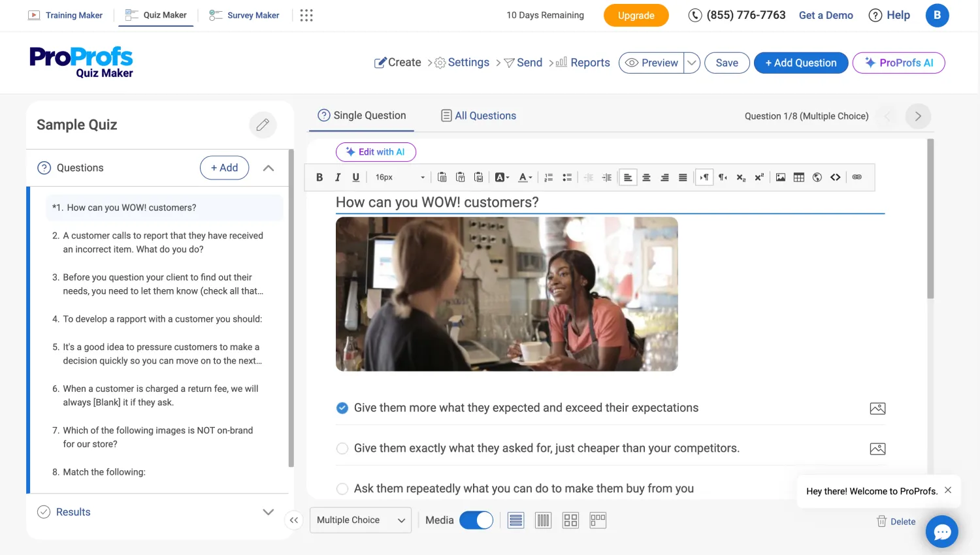Image resolution: width=980 pixels, height=555 pixels.
Task: Open the source code view icon
Action: 835,177
